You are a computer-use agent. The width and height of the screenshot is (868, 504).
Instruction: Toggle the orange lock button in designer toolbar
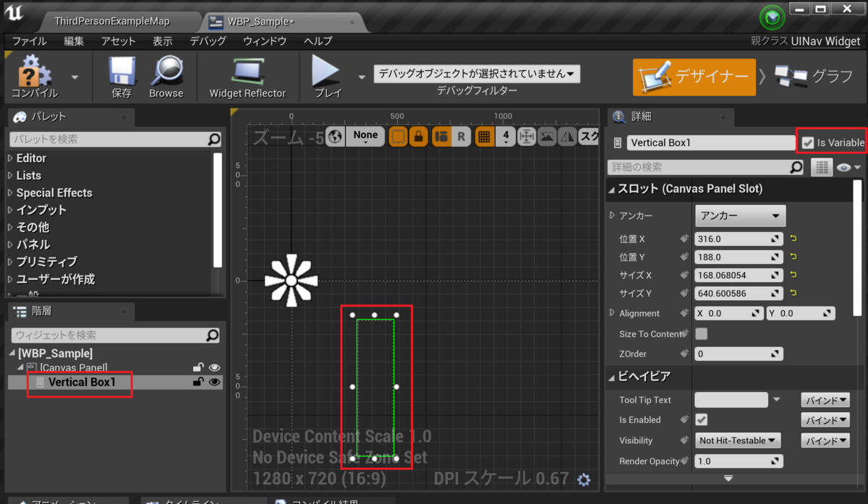point(418,136)
